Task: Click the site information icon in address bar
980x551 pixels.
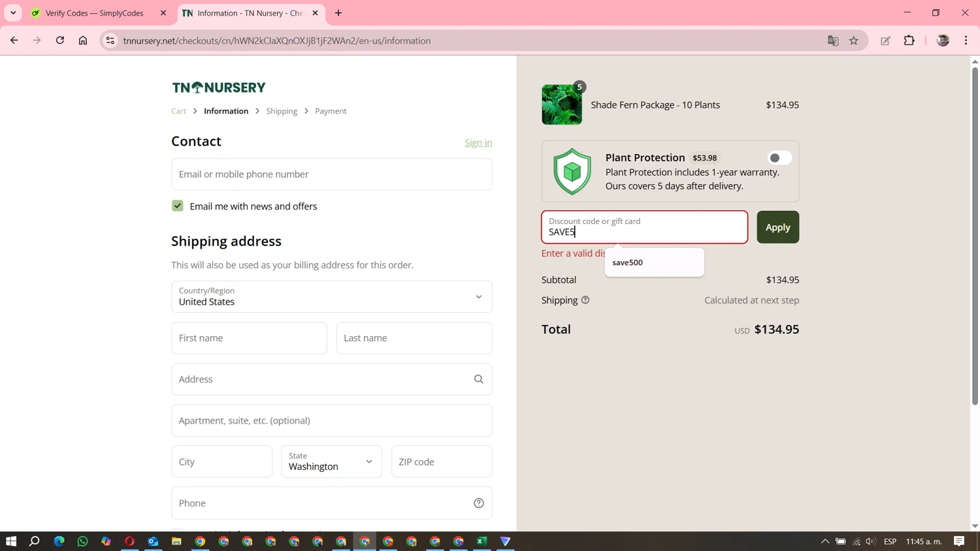Action: tap(110, 40)
